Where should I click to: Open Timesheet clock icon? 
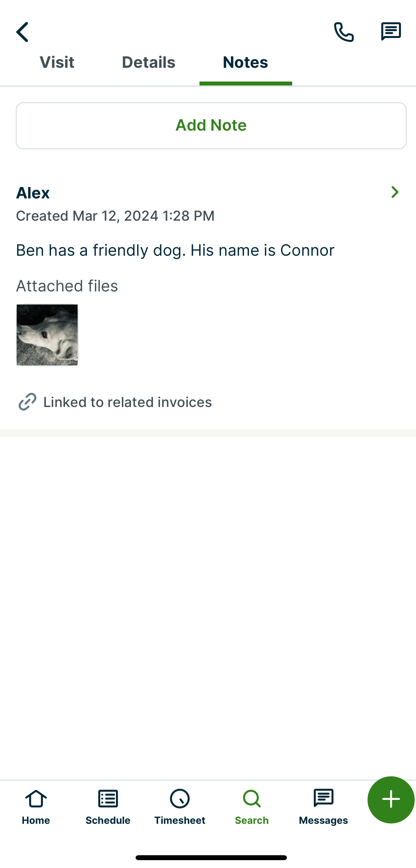(180, 799)
